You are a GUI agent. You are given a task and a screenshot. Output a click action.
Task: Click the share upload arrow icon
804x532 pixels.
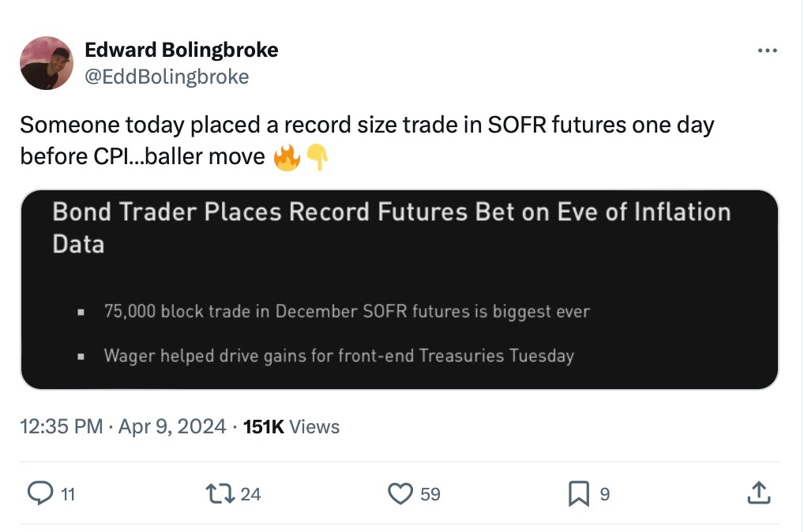pos(757,493)
